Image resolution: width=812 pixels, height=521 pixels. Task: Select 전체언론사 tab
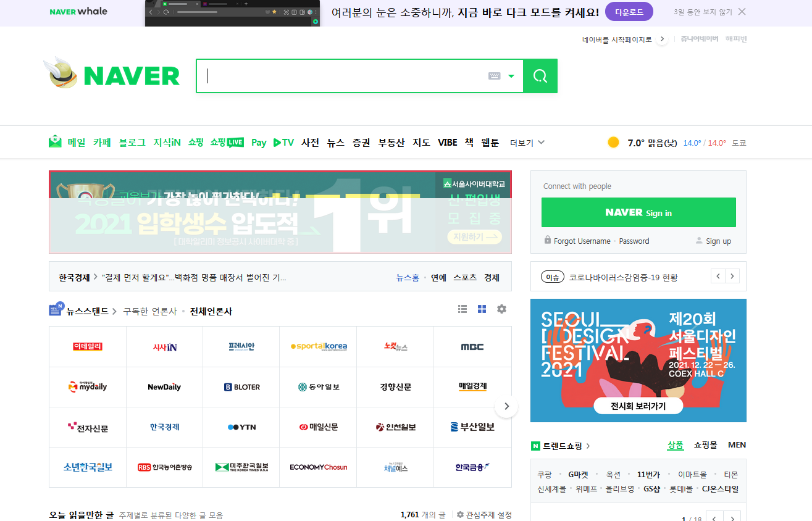click(211, 312)
